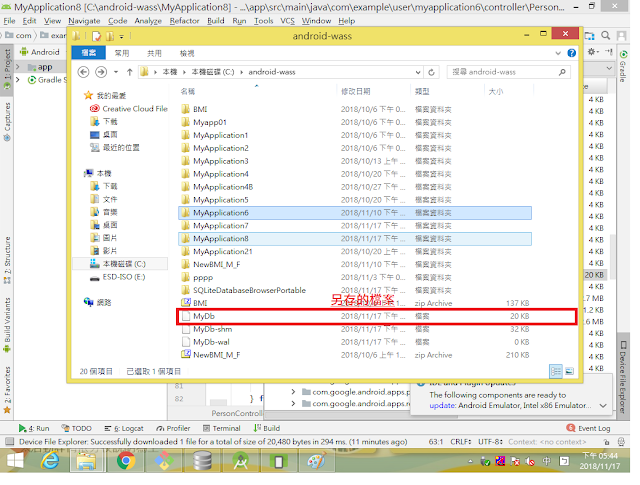The image size is (640, 485).
Task: Open Internet Explorer from taskbar
Action: (50, 461)
